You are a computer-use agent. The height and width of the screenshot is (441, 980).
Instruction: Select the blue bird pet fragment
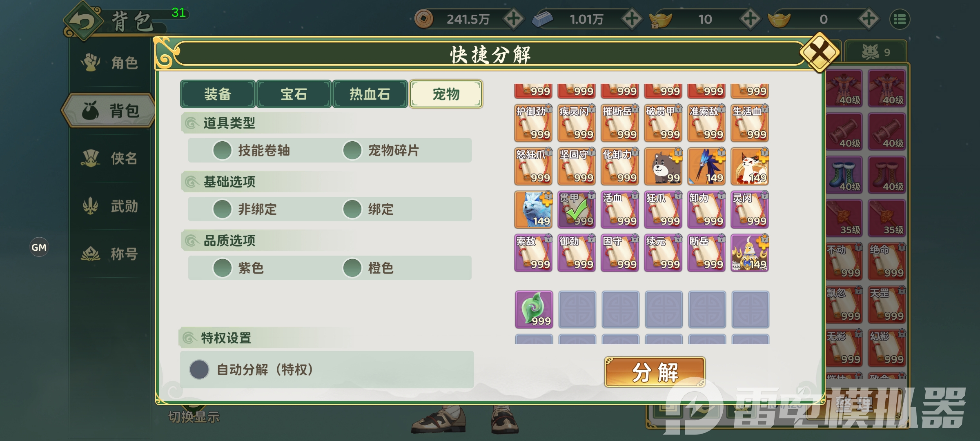coord(707,167)
